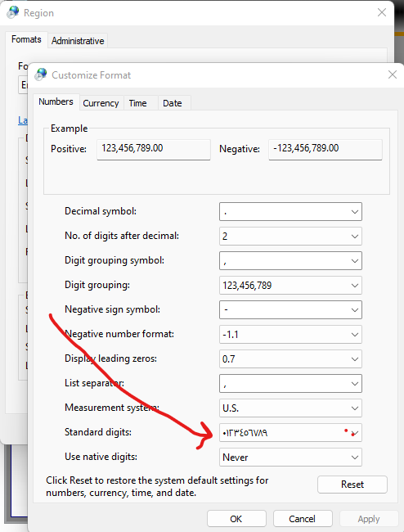Click the Reset button
The height and width of the screenshot is (532, 404).
(x=352, y=485)
